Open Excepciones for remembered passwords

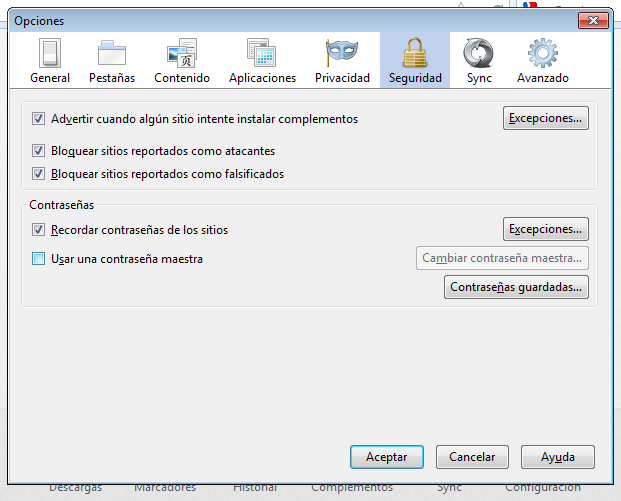point(546,229)
